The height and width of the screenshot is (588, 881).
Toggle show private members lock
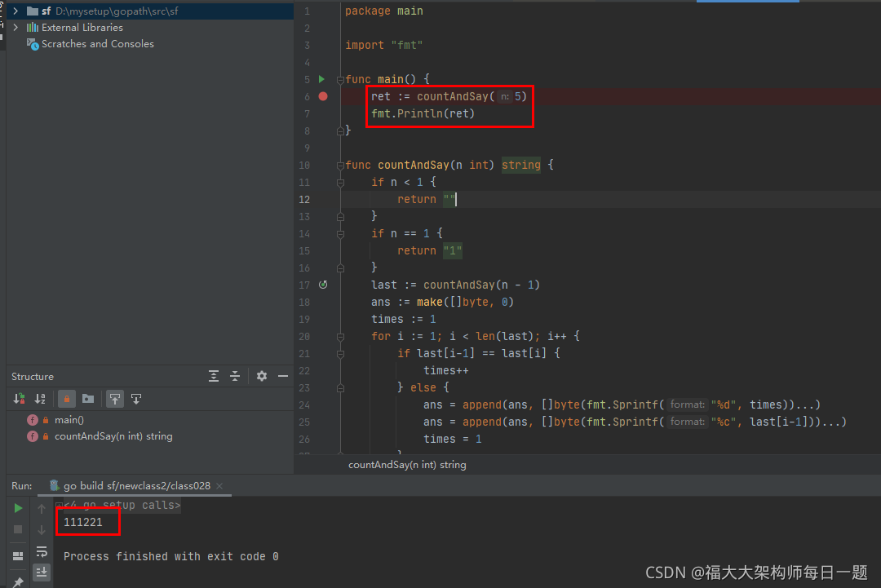pos(67,399)
